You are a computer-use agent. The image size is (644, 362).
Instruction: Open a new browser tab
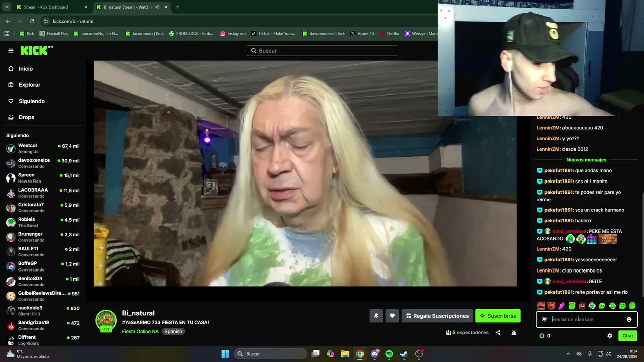(x=178, y=7)
